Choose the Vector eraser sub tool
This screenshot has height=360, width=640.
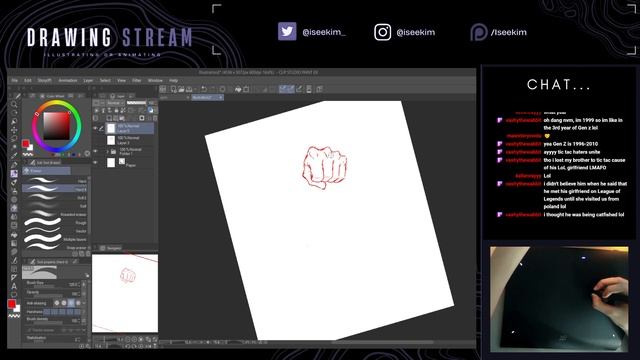coord(56,231)
